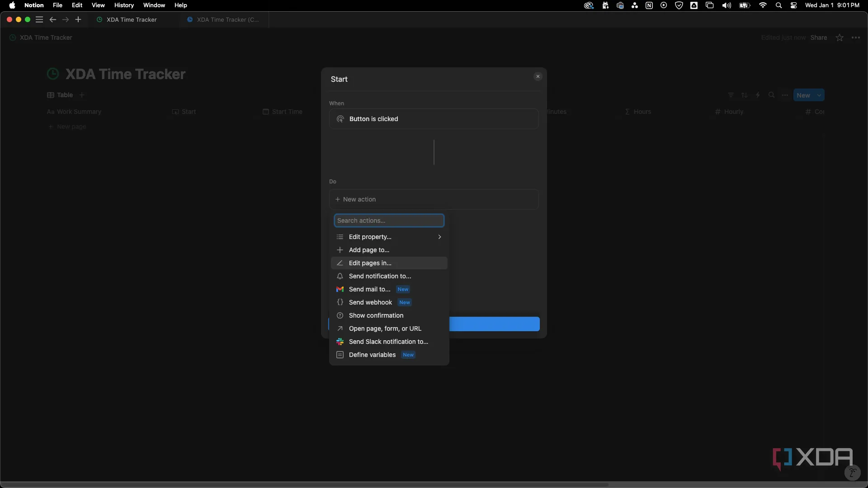Add a new view with plus icon

pyautogui.click(x=82, y=95)
